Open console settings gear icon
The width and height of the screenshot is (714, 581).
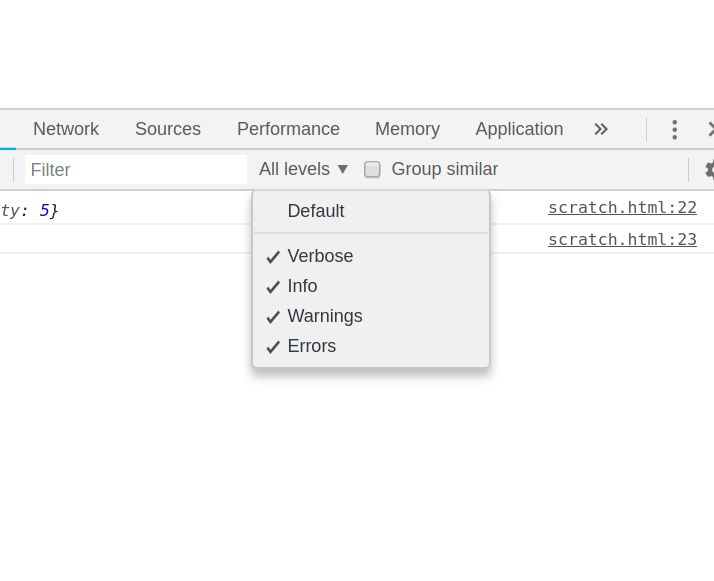[x=709, y=169]
